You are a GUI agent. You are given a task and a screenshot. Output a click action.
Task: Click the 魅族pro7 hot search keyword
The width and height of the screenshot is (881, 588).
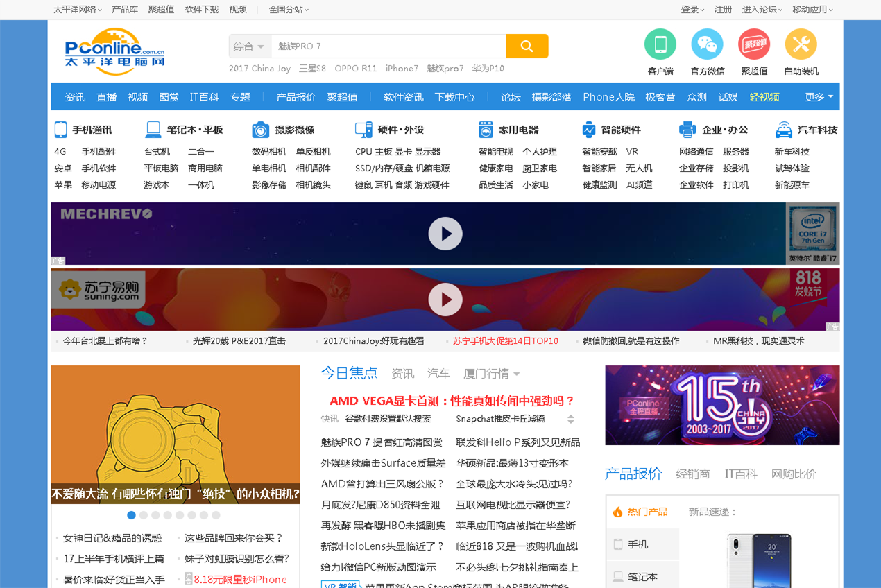(x=445, y=69)
